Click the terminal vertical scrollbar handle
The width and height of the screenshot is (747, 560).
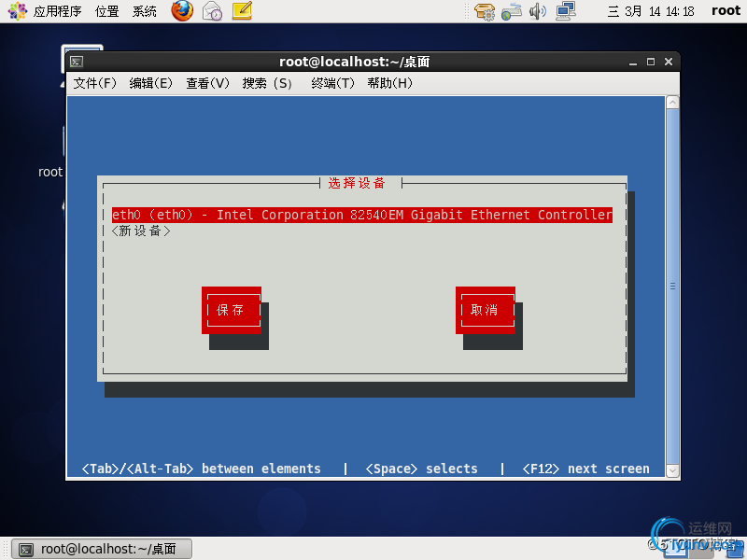click(672, 287)
